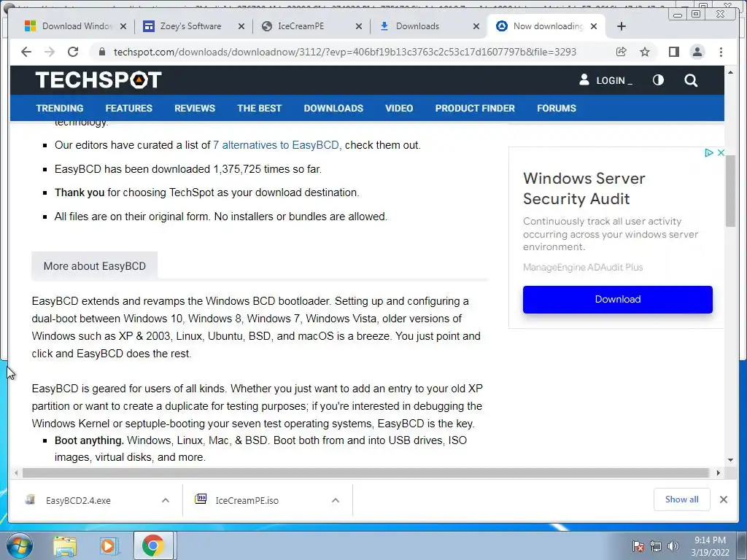This screenshot has width=747, height=560.
Task: Open Chrome three-dot menu
Action: point(721,52)
